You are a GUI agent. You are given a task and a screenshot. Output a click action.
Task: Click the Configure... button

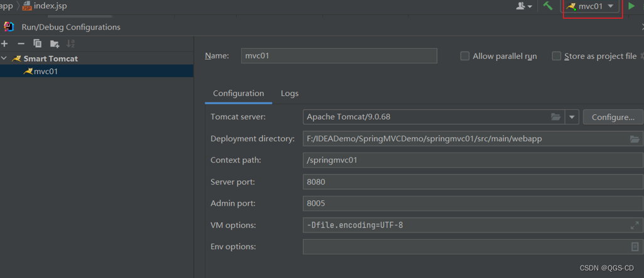pyautogui.click(x=613, y=117)
